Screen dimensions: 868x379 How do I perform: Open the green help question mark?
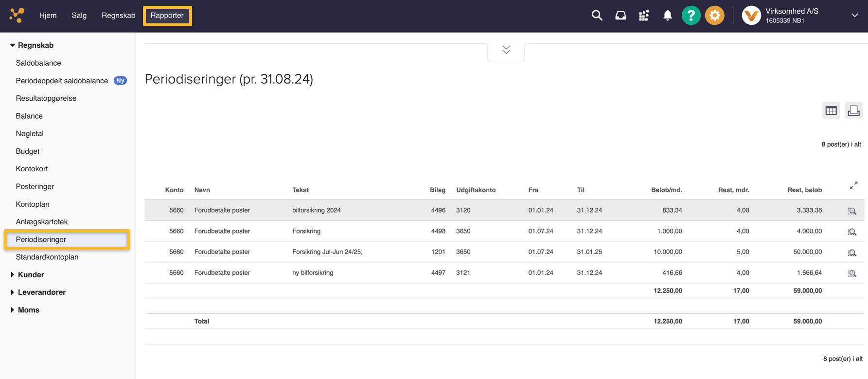pyautogui.click(x=691, y=16)
